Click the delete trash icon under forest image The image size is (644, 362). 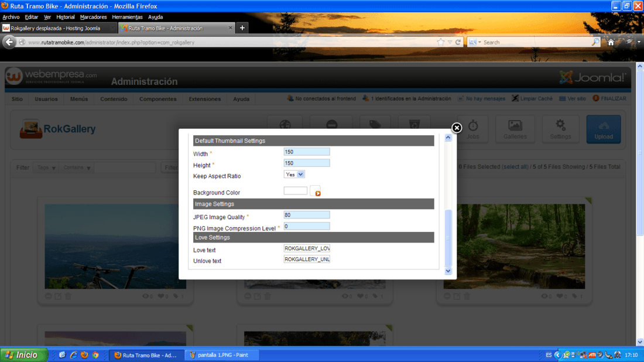(x=467, y=296)
